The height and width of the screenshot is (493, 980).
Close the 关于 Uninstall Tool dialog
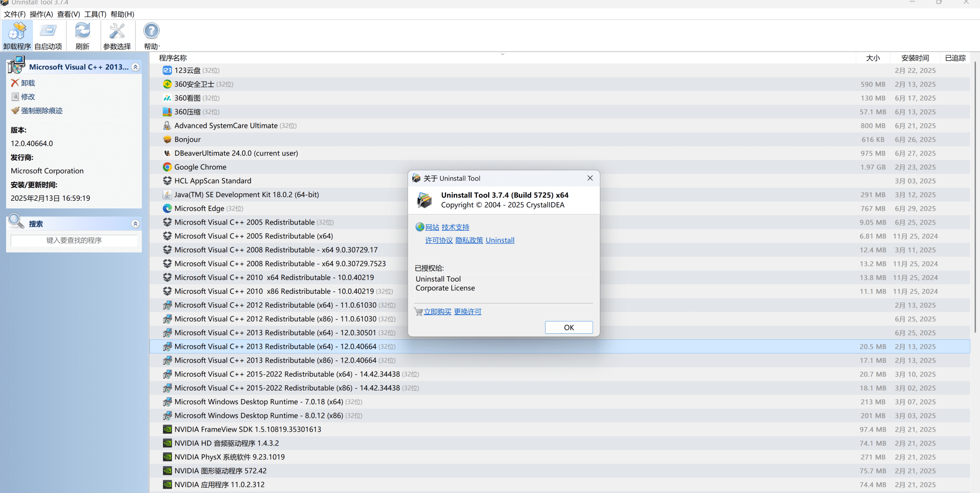click(x=590, y=178)
